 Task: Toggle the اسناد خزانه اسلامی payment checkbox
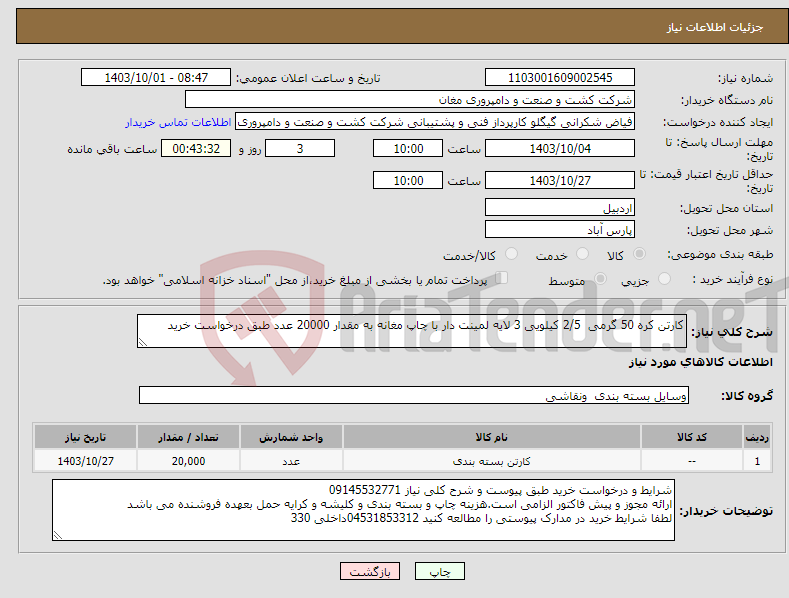tap(502, 278)
